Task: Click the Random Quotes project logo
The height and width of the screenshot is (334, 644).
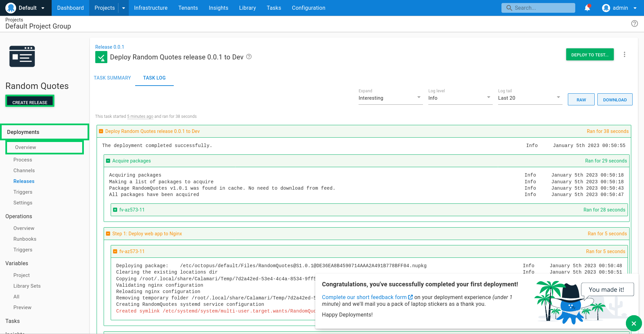Action: 22,56
